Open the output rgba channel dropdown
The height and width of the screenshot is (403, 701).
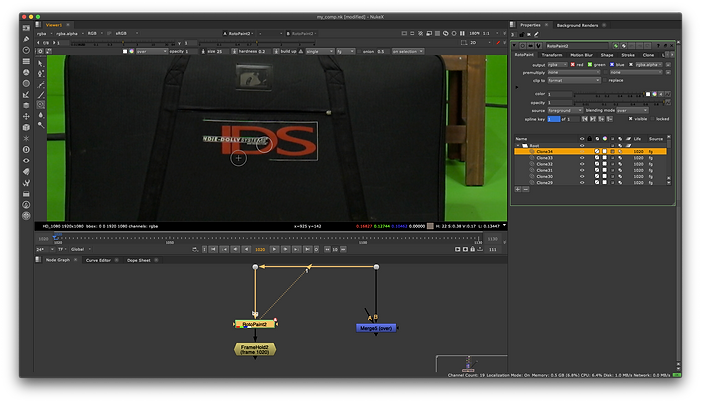pyautogui.click(x=557, y=65)
